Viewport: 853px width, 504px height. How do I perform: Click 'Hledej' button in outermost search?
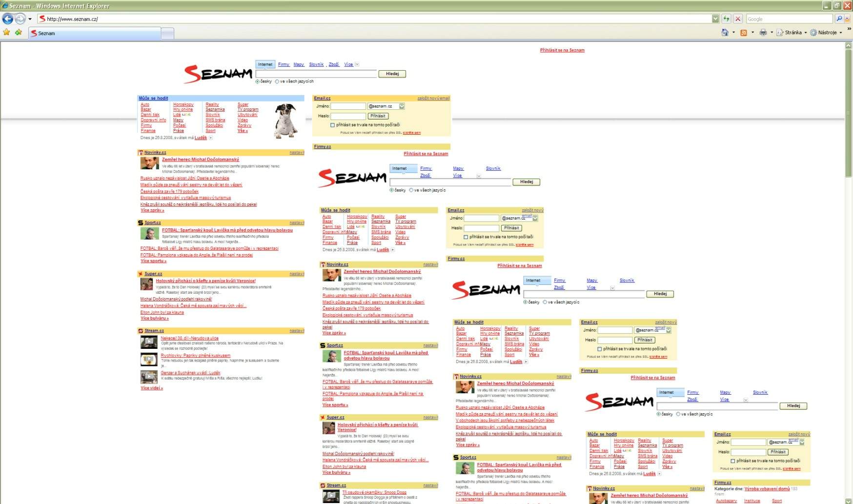392,74
